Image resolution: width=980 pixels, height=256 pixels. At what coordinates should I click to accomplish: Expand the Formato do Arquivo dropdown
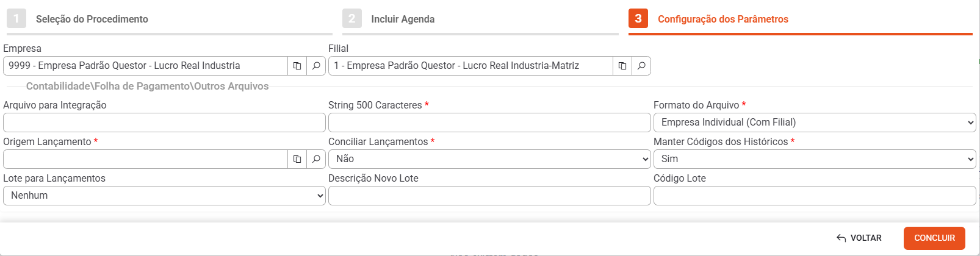coord(815,123)
